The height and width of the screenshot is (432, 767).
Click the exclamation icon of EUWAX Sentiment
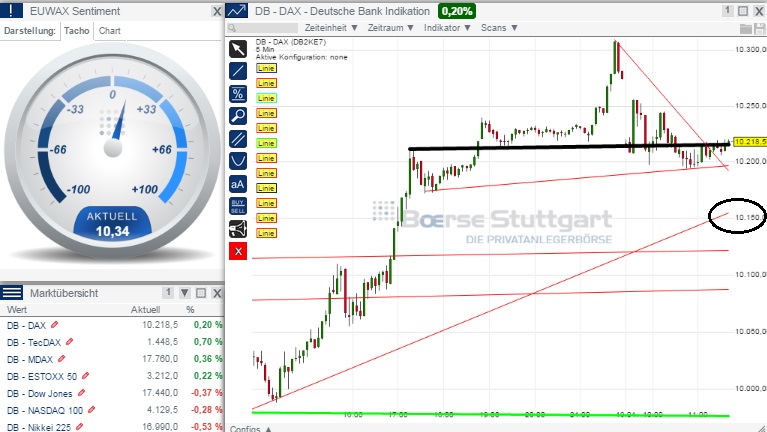(x=11, y=11)
